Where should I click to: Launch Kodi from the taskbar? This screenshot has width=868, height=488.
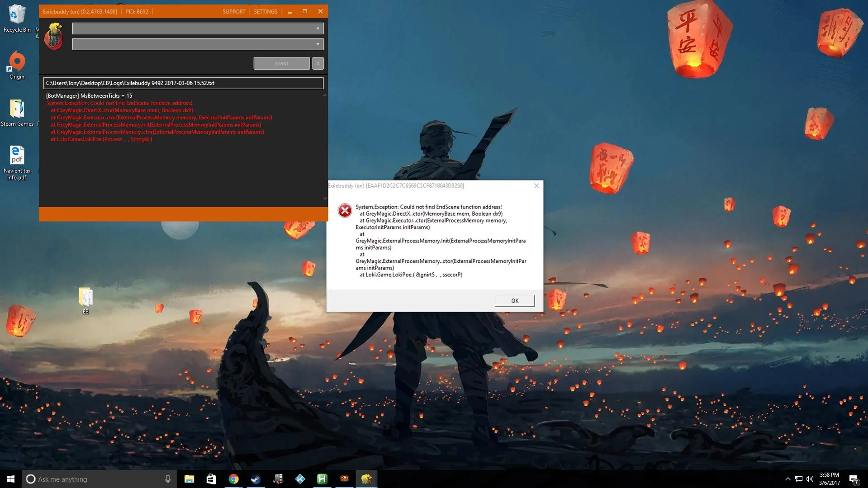point(300,479)
